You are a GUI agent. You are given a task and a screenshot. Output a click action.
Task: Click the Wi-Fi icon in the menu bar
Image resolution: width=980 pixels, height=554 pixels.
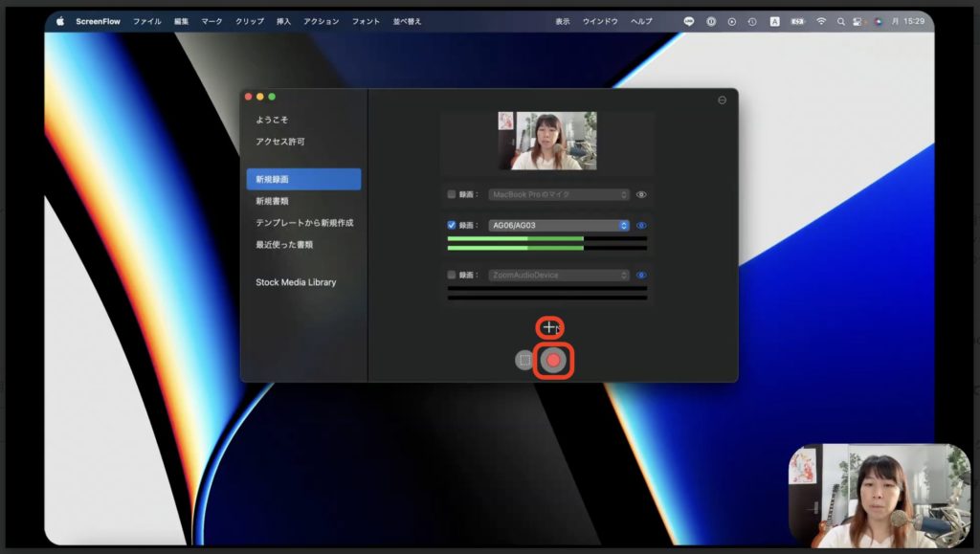820,21
